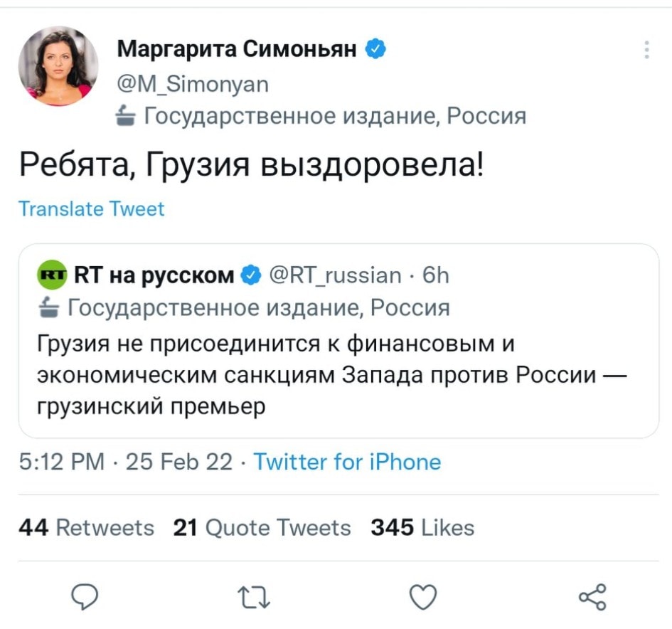This screenshot has width=672, height=629.
Task: View the 345 Likes list
Action: pyautogui.click(x=422, y=527)
